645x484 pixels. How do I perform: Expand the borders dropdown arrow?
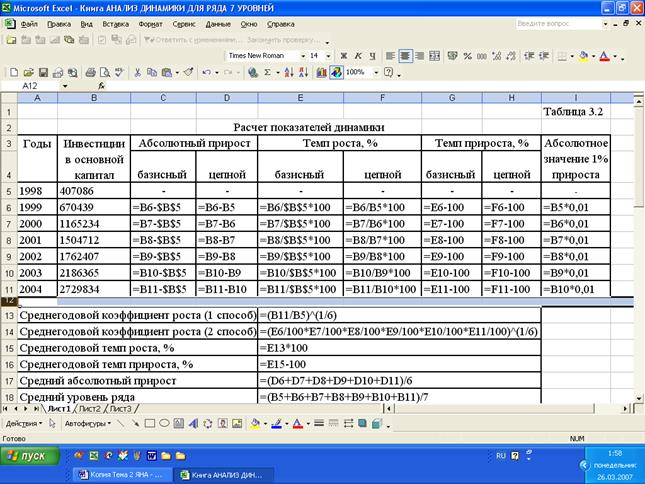click(x=572, y=56)
